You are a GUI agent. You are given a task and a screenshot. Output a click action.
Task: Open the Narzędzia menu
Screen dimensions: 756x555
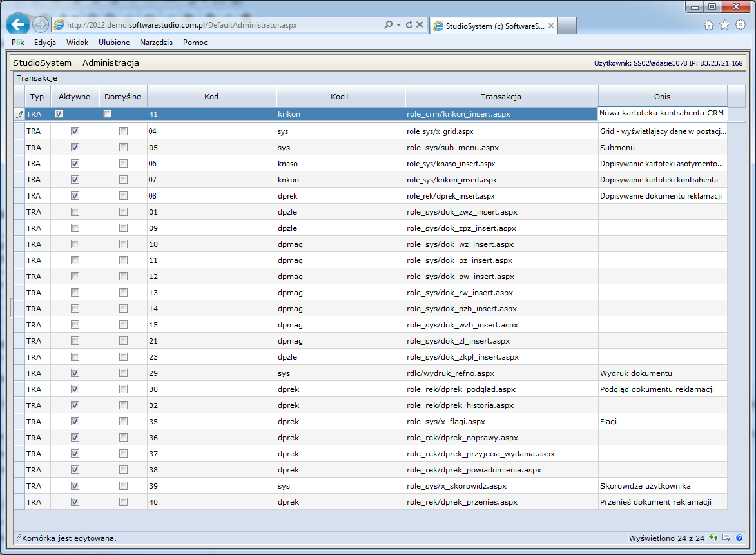pos(156,43)
